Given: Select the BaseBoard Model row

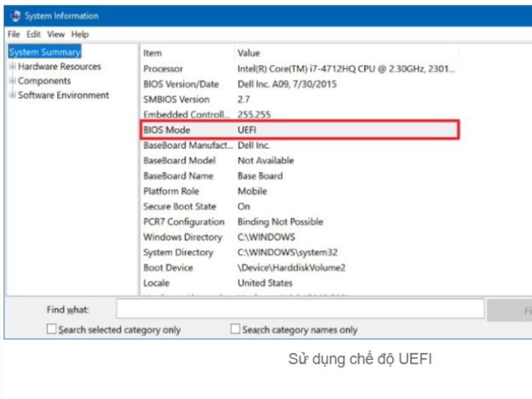Looking at the screenshot, I should [x=300, y=160].
